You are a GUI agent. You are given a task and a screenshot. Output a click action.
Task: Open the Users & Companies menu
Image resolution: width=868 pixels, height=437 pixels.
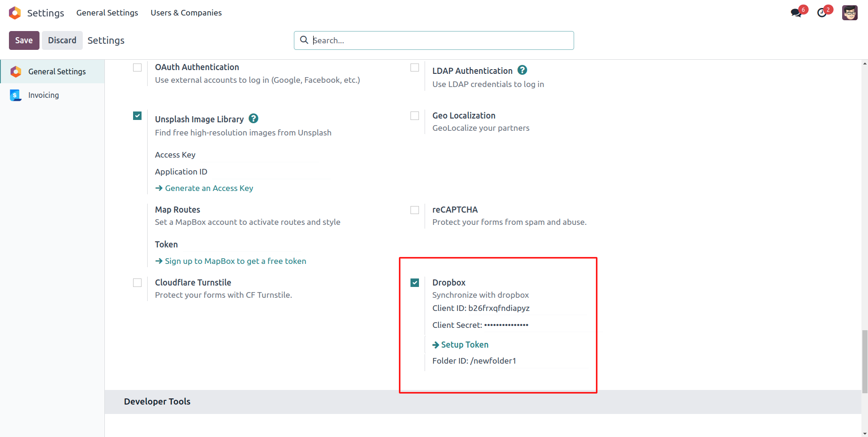[x=186, y=13]
